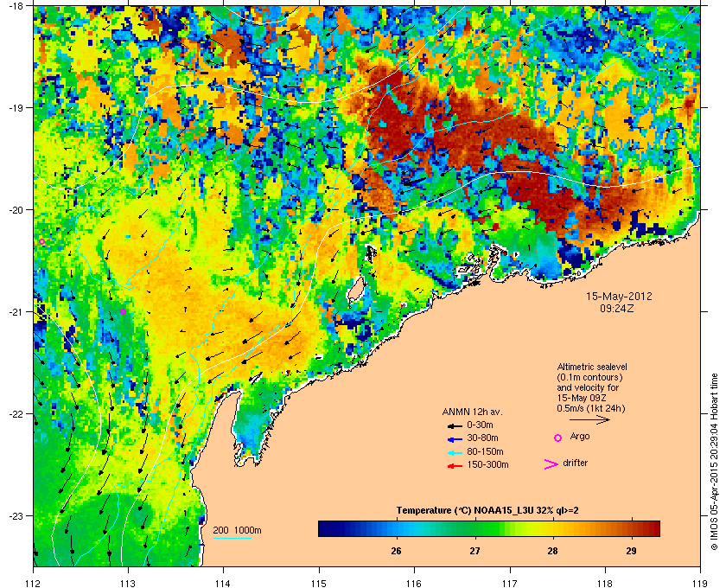The width and height of the screenshot is (726, 588).
Task: Click the 80-150m depth label
Action: point(485,451)
